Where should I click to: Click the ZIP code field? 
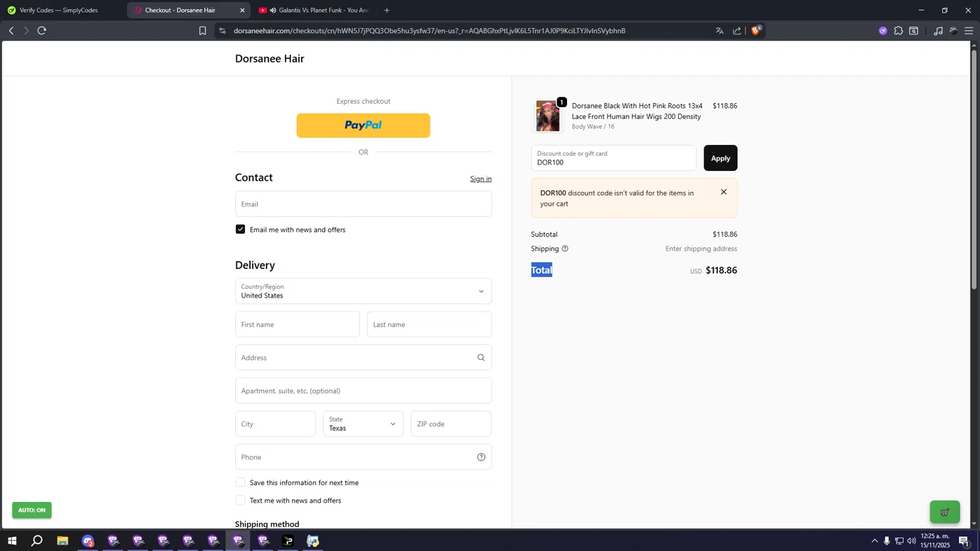(451, 424)
